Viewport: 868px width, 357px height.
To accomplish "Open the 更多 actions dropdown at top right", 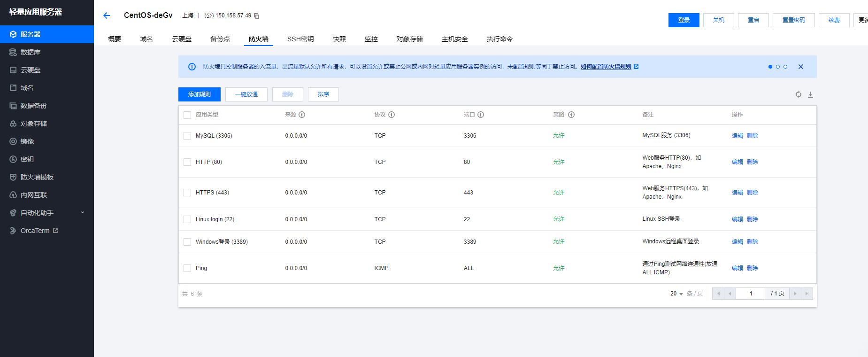I will (x=862, y=20).
